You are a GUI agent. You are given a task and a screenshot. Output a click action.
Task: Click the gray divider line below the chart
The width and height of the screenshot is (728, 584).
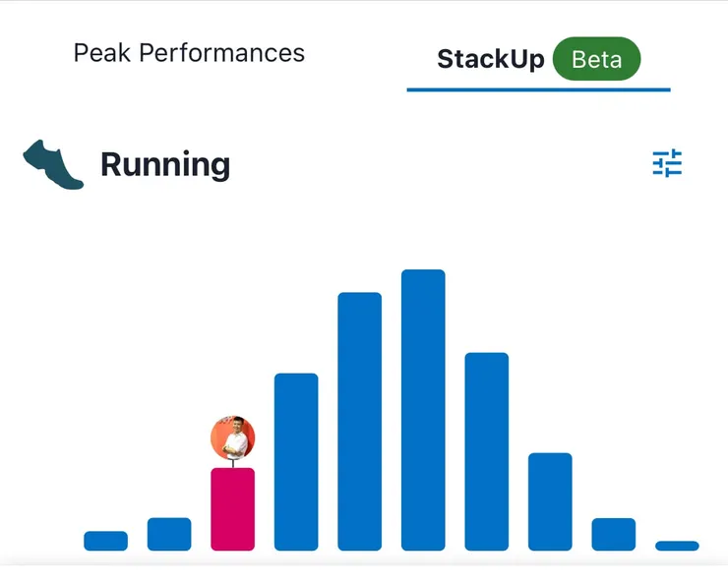[364, 565]
